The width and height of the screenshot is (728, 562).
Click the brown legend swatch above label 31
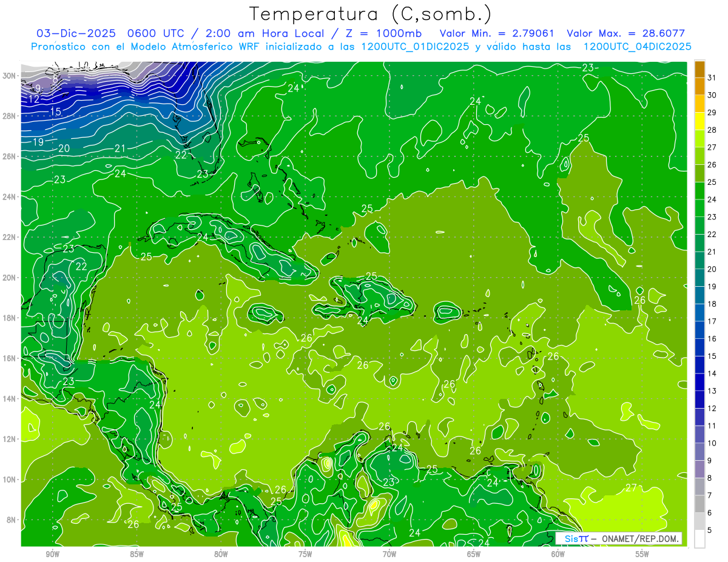pos(699,69)
